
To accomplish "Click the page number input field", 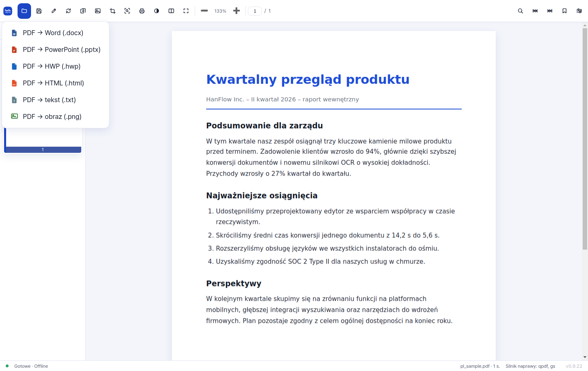I will pyautogui.click(x=255, y=11).
